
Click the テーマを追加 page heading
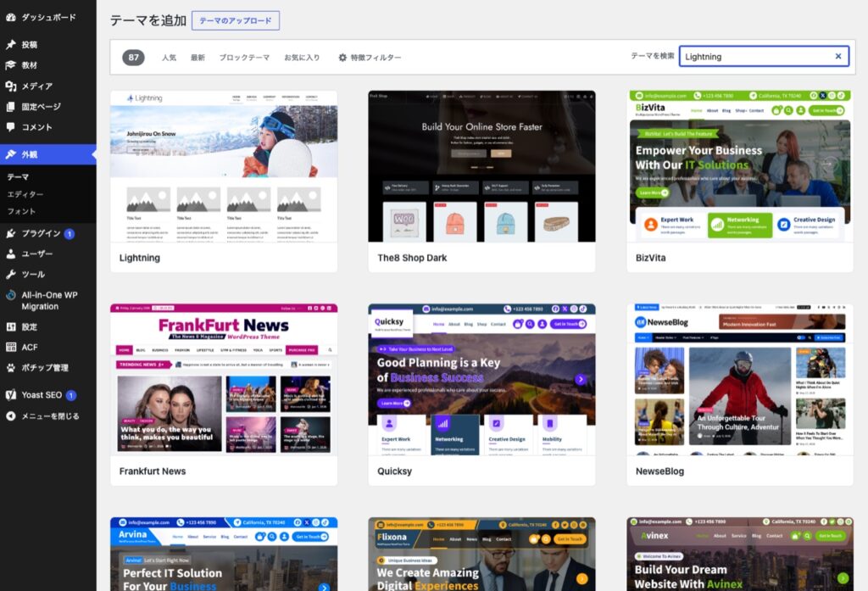click(147, 20)
